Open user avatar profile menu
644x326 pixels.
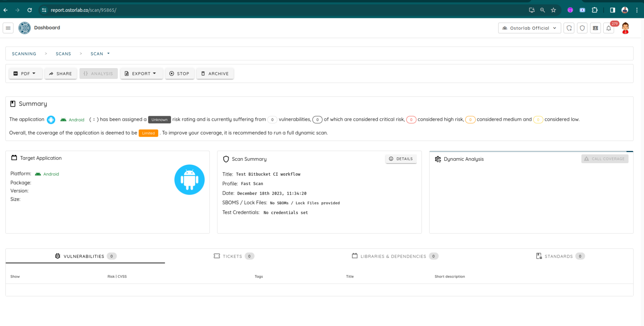pos(625,28)
